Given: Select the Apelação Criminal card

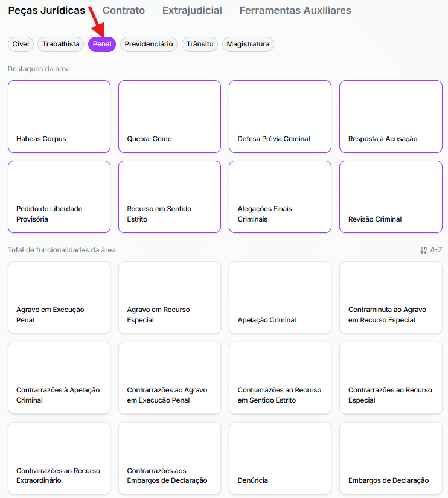Looking at the screenshot, I should point(280,298).
